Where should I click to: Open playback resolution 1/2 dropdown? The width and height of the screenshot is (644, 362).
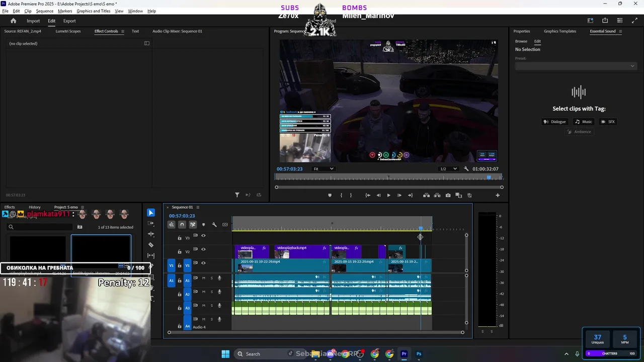(x=448, y=169)
